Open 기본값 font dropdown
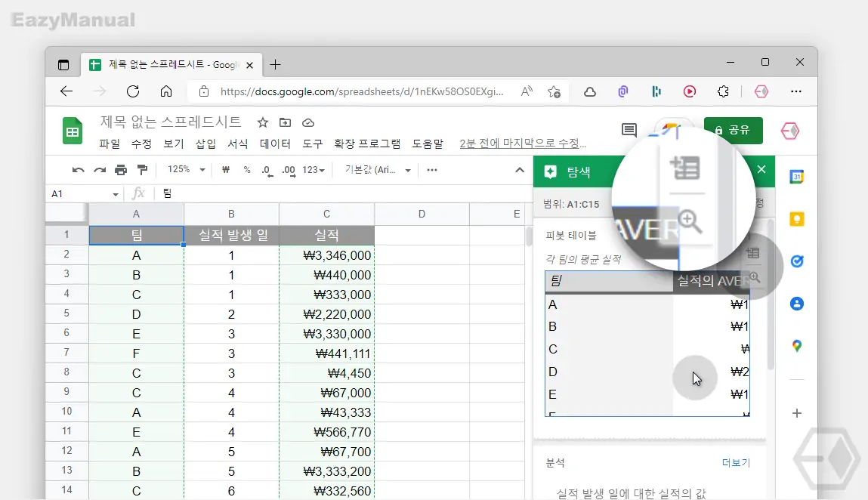Viewport: 868px width, 500px height. tap(378, 169)
